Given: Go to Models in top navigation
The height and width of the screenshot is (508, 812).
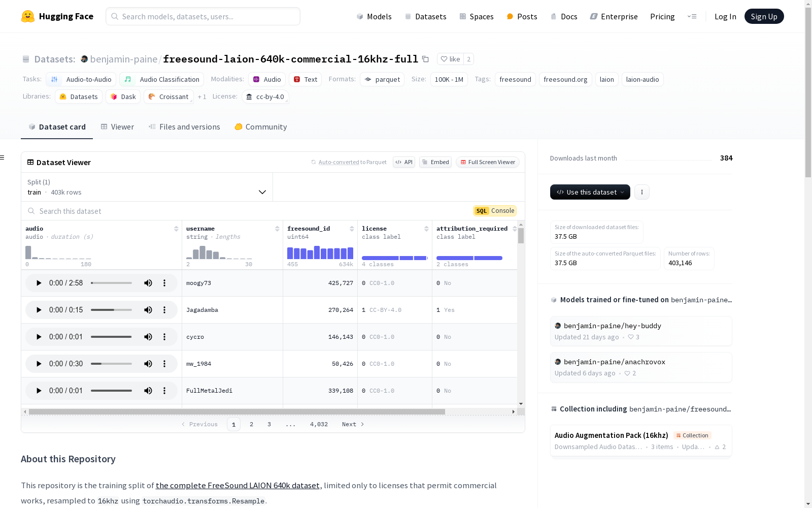Looking at the screenshot, I should pos(374,16).
